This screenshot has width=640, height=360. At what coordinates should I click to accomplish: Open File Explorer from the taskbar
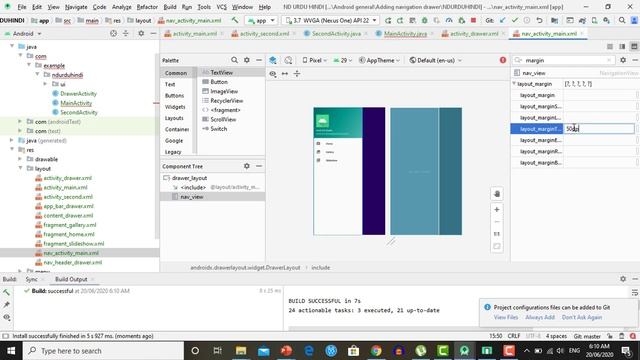pos(241,351)
